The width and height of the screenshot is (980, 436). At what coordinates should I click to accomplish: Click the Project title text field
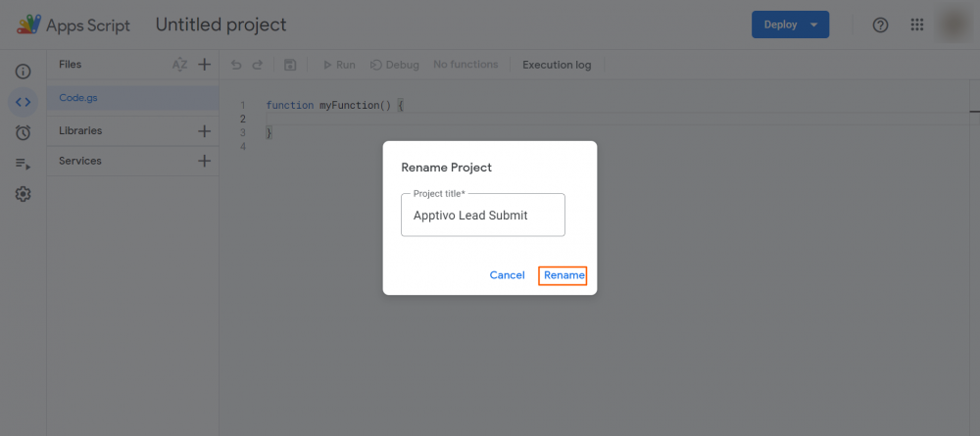(x=483, y=216)
